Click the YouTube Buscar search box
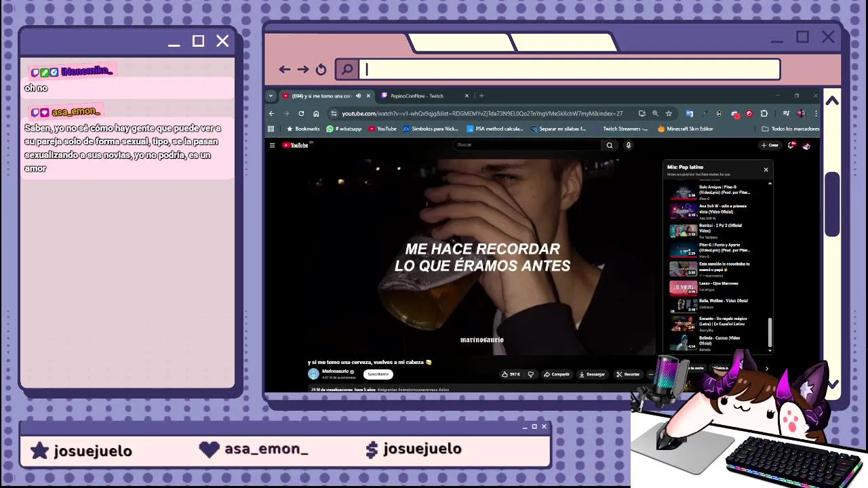 click(528, 145)
